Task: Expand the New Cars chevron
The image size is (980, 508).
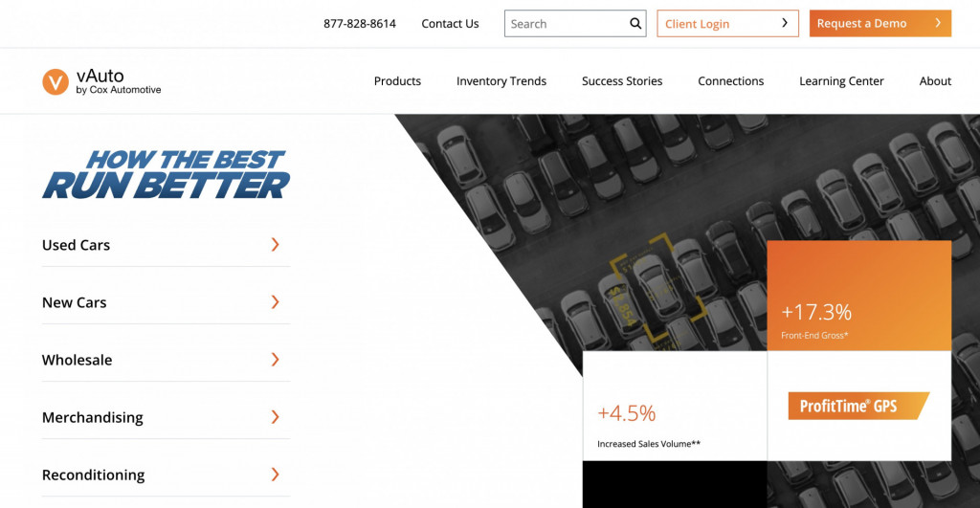Action: 275,301
